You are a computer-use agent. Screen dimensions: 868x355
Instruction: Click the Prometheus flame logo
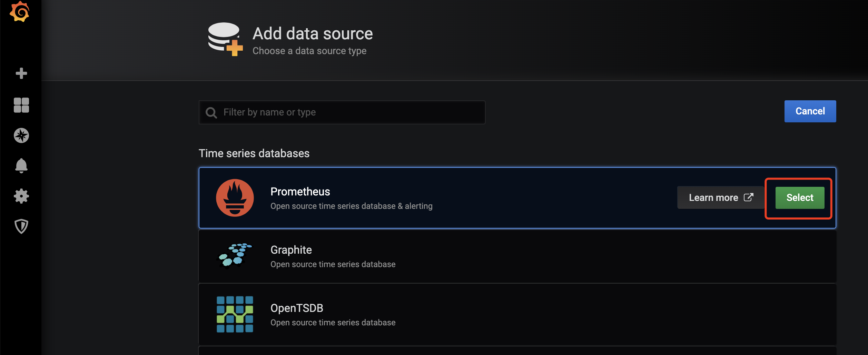pyautogui.click(x=235, y=198)
